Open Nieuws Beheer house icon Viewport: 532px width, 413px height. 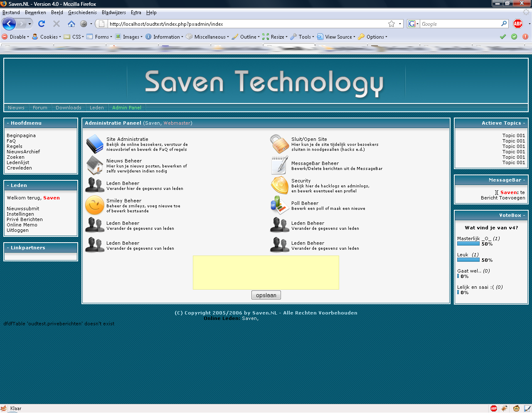coord(95,165)
